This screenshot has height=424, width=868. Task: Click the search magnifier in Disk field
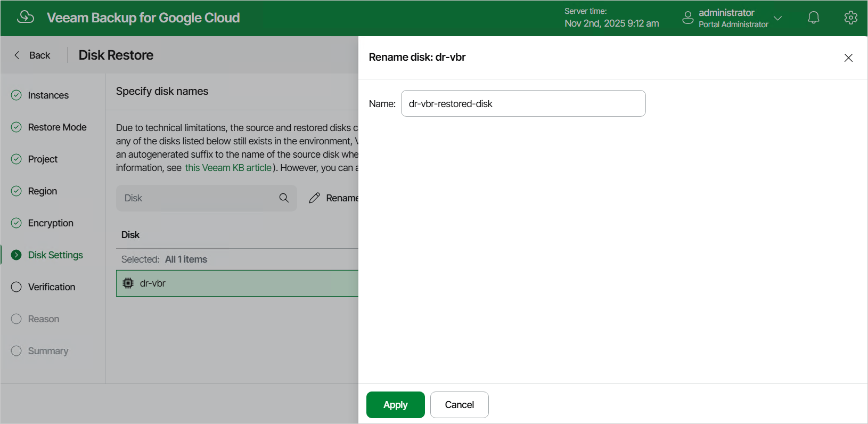pyautogui.click(x=284, y=198)
